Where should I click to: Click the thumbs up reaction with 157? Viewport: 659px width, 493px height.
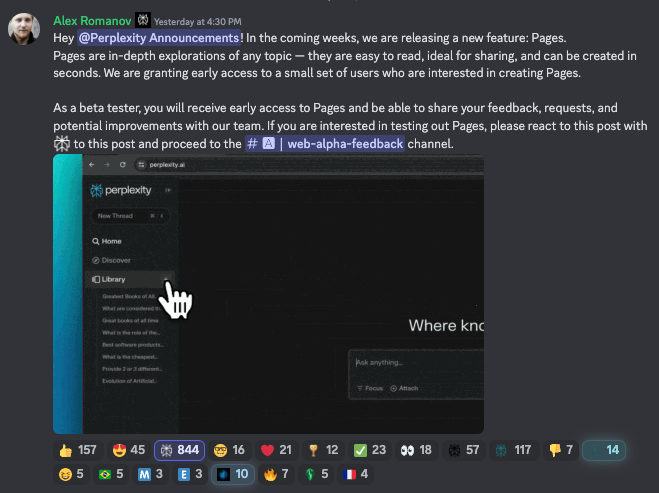tap(78, 450)
